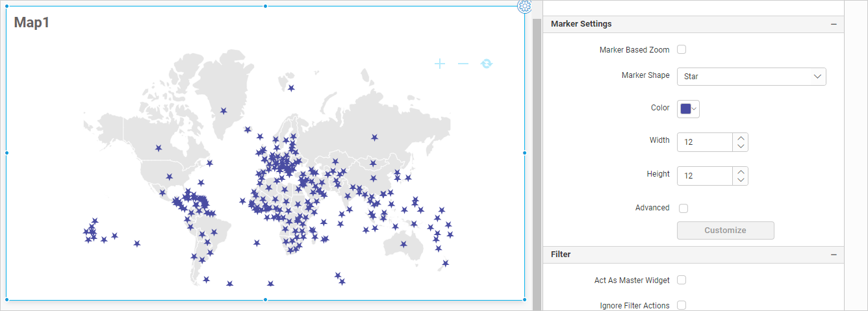Enable Act As Master Widget
Screen dimensions: 868x311
[682, 280]
